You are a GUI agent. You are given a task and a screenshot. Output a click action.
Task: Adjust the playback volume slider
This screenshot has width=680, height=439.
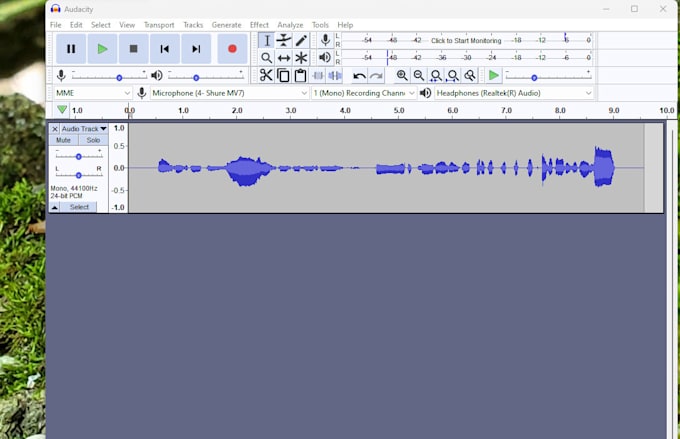206,77
